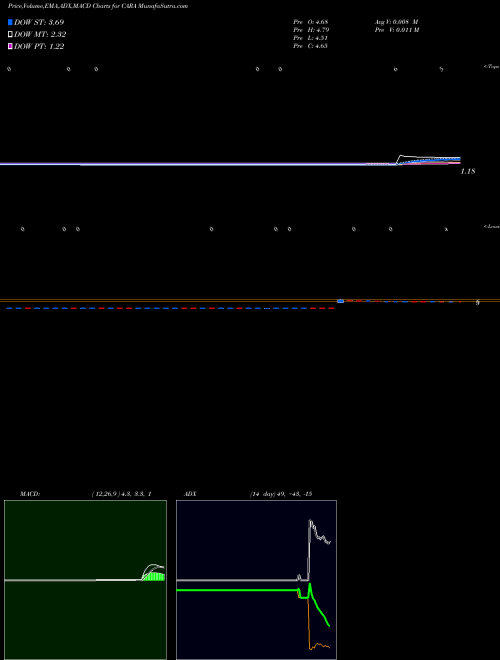This screenshot has width=500, height=660.
Task: Select the 'DOW ST: 3.69' legend label
Action: pyautogui.click(x=39, y=22)
